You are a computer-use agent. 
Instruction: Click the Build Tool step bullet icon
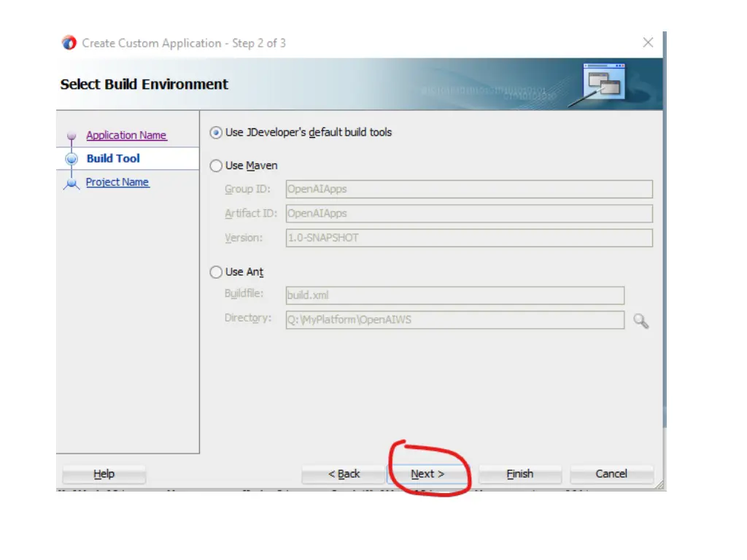[71, 159]
